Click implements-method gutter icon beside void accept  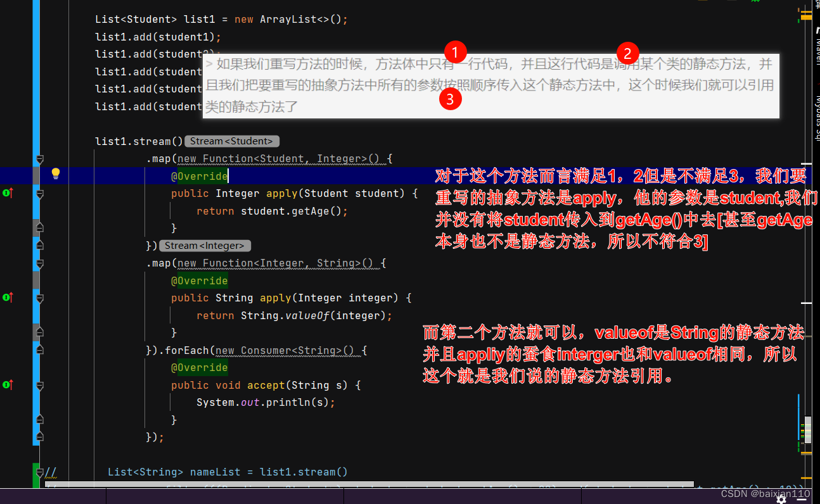[x=8, y=384]
